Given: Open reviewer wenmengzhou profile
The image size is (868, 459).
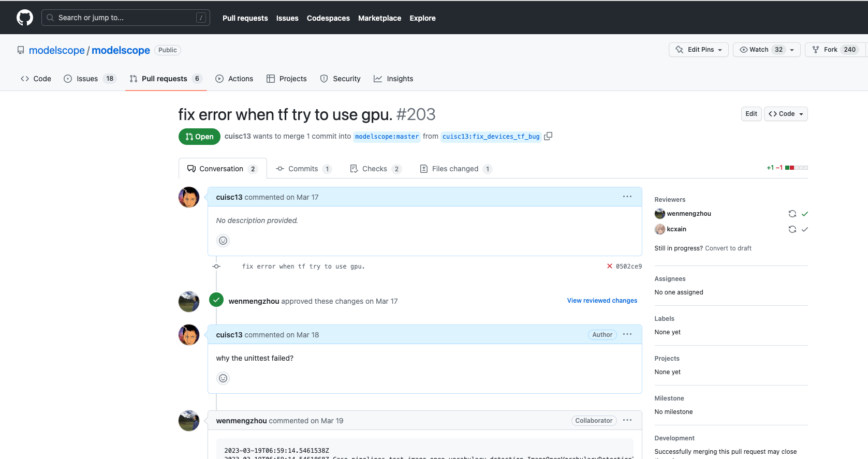Looking at the screenshot, I should [x=689, y=214].
